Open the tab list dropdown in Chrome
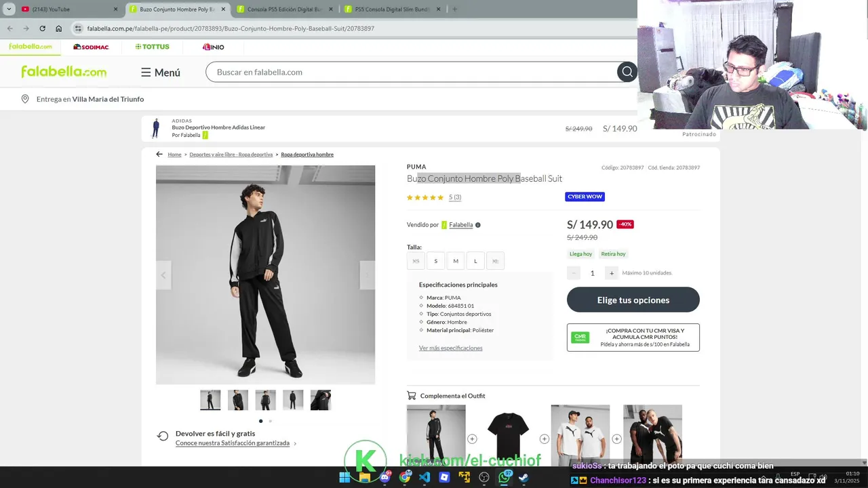Viewport: 868px width, 488px height. pos(9,9)
